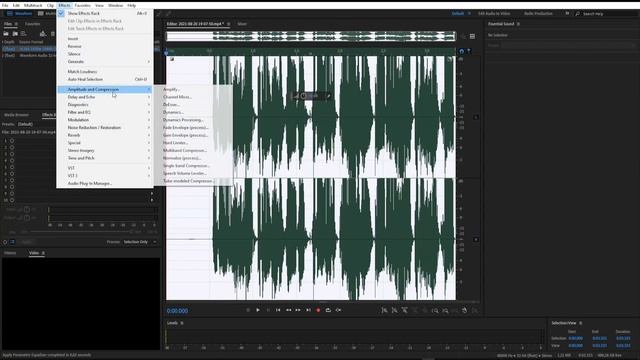
Task: Click the Fast Forward transport button
Action: tap(298, 310)
